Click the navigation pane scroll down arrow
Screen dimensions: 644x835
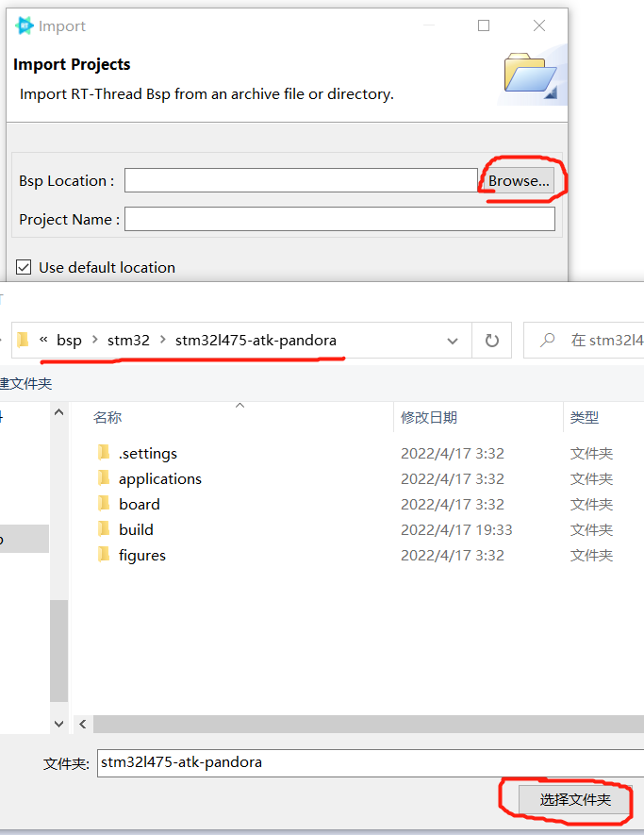pyautogui.click(x=59, y=724)
